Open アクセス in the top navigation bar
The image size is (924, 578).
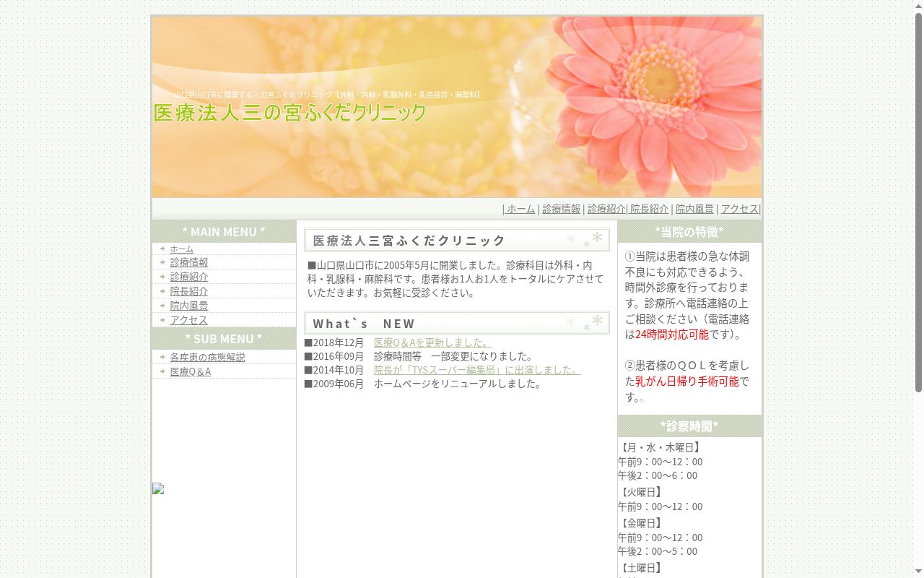coord(739,209)
